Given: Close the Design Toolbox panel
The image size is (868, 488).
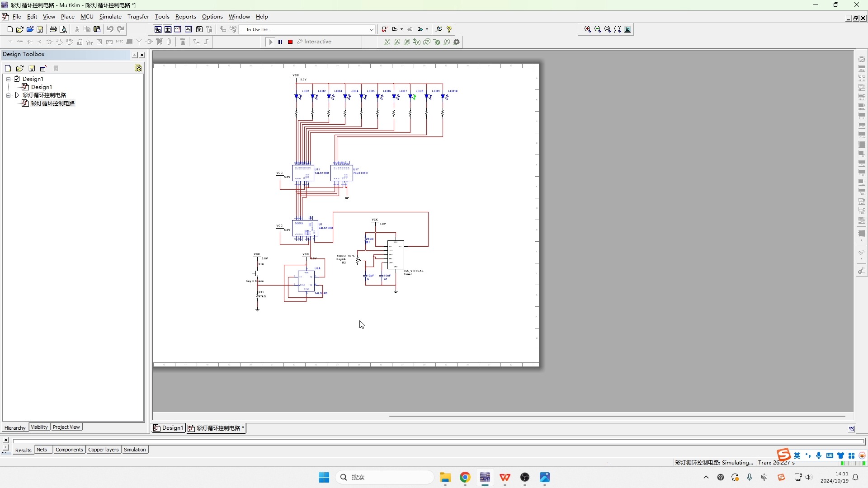Looking at the screenshot, I should (x=142, y=55).
